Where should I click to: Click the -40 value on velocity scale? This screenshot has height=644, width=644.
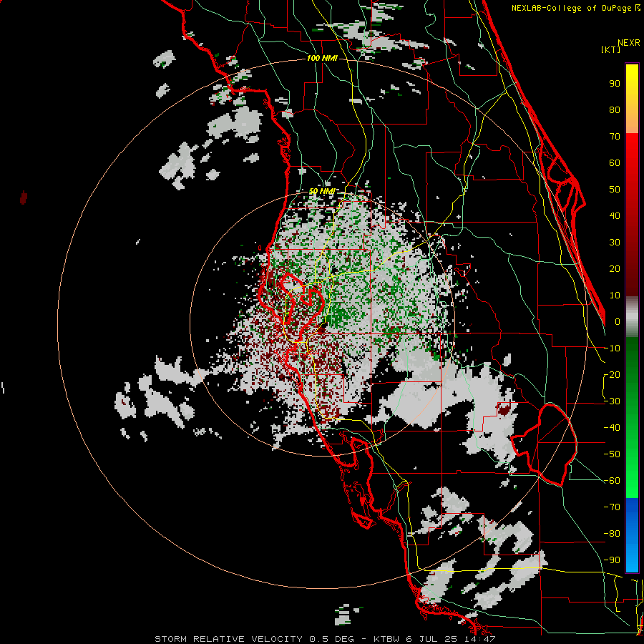(x=612, y=428)
